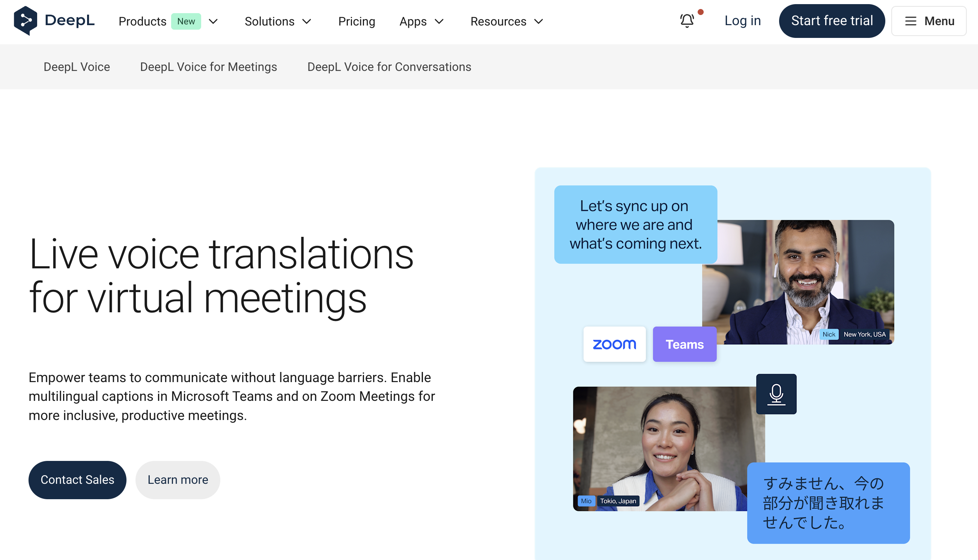Click the Zoom logo badge
Image resolution: width=978 pixels, height=560 pixels.
[x=614, y=344]
